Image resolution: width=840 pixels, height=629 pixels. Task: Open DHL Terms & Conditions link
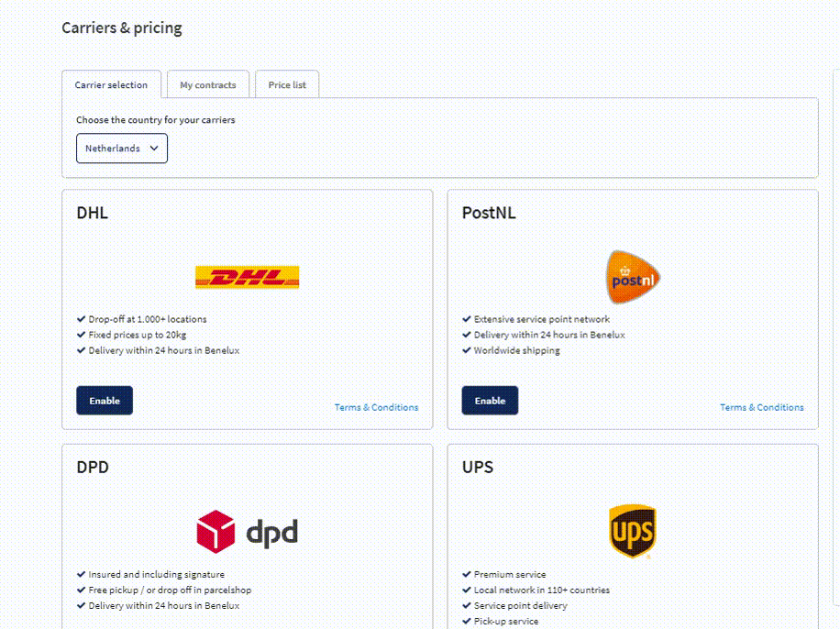click(x=376, y=407)
